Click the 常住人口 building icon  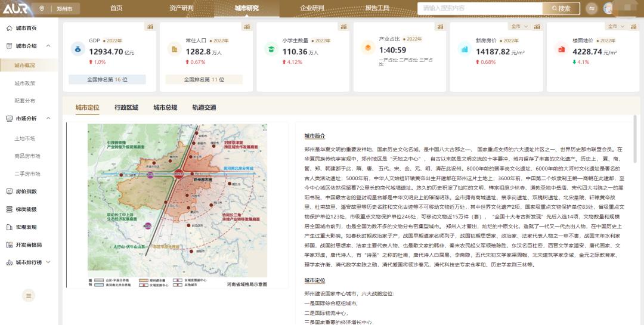(x=175, y=49)
